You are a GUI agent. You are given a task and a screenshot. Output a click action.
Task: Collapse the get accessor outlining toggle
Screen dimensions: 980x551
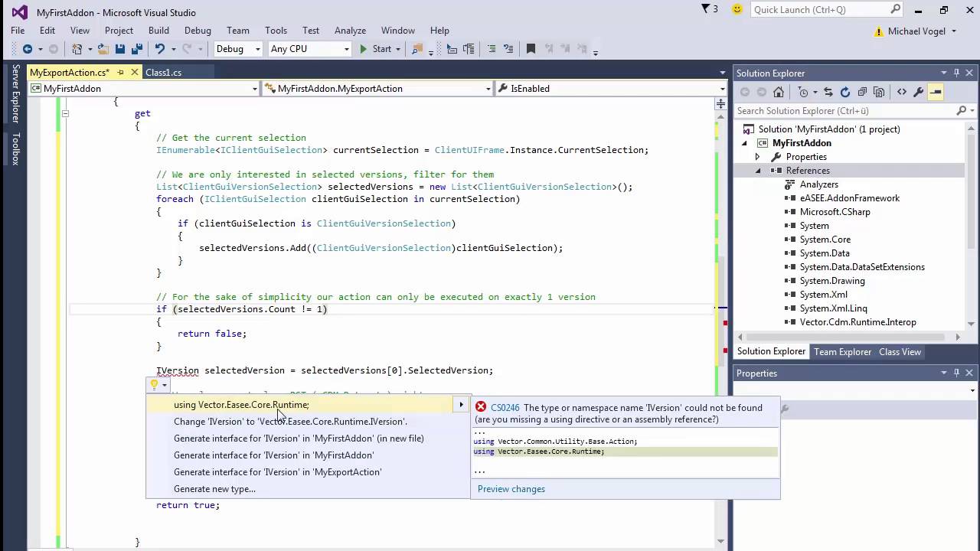(x=65, y=113)
